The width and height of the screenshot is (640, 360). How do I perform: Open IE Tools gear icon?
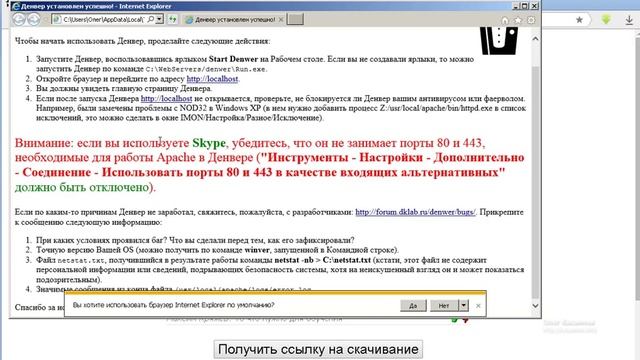[531, 20]
